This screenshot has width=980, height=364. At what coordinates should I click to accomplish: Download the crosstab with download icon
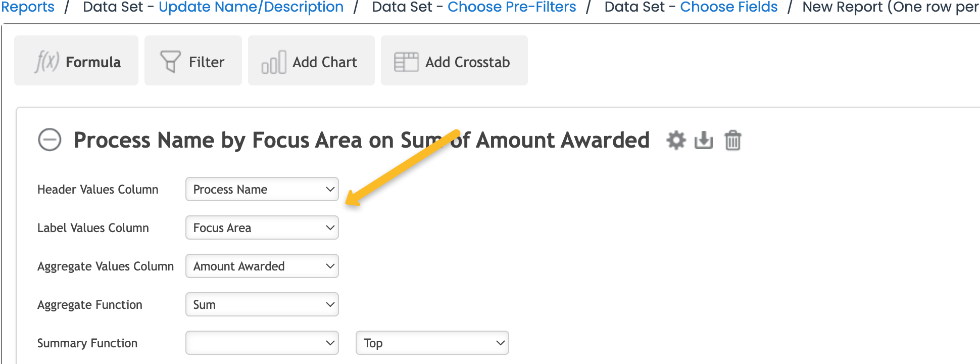[704, 140]
